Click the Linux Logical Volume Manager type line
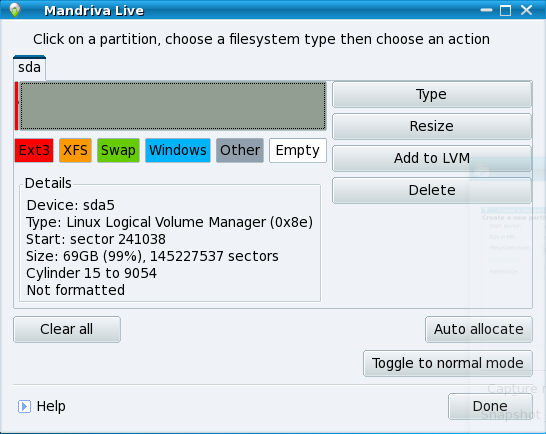 [x=170, y=222]
